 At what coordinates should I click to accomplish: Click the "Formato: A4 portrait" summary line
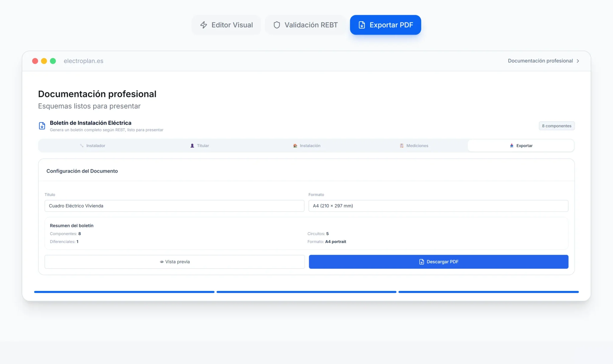click(x=327, y=242)
